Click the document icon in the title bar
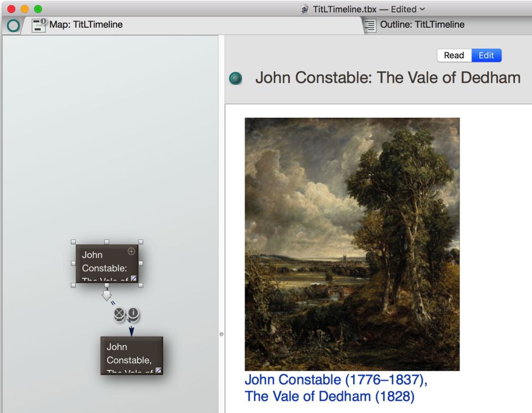The width and height of the screenshot is (532, 413). pos(305,9)
